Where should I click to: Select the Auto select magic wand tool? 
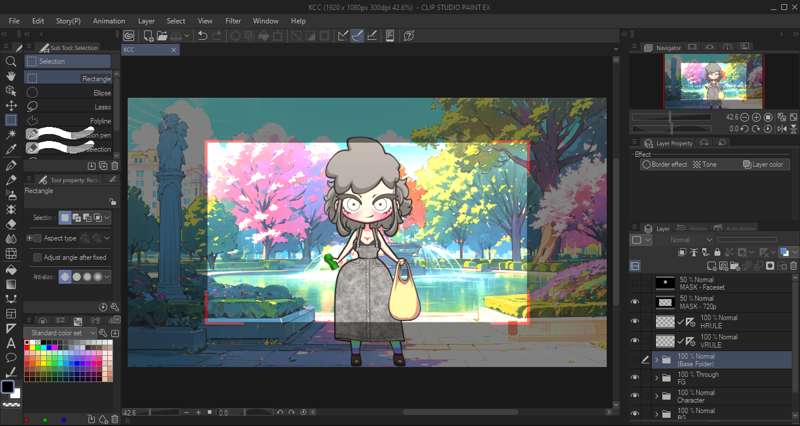tap(11, 135)
